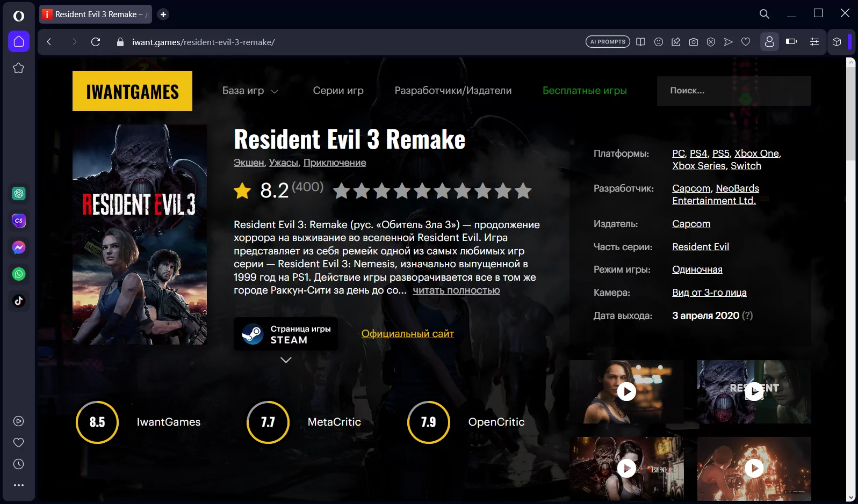The image size is (858, 504).
Task: Click the address bar URL field
Action: coord(203,42)
